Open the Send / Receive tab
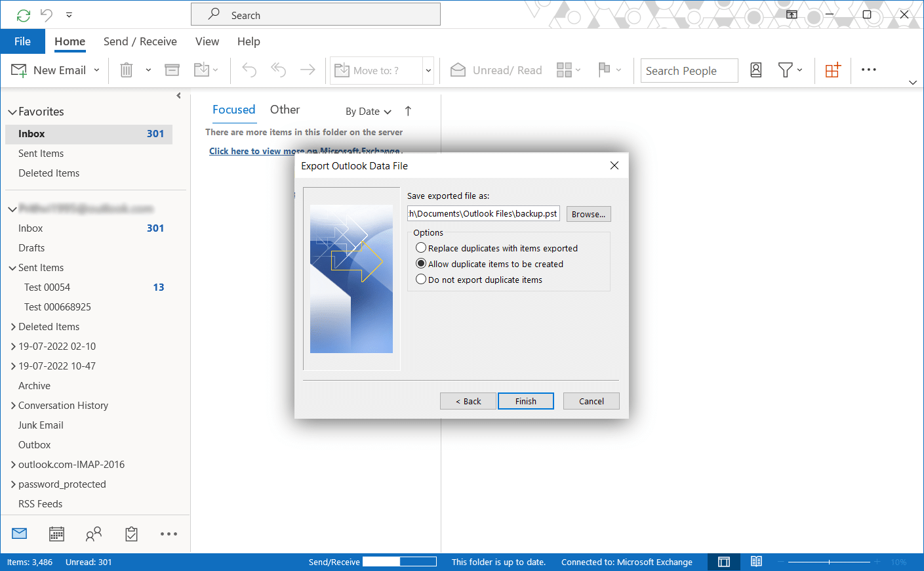 [x=140, y=41]
